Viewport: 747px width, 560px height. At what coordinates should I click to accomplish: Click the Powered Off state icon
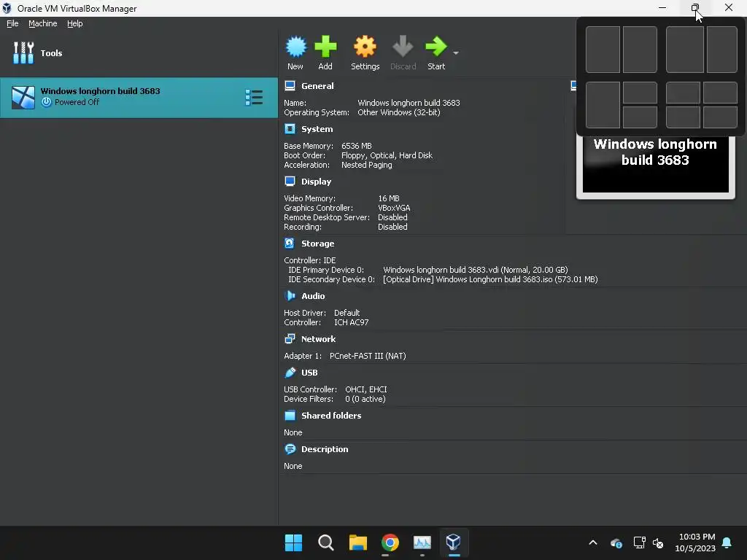click(x=46, y=102)
